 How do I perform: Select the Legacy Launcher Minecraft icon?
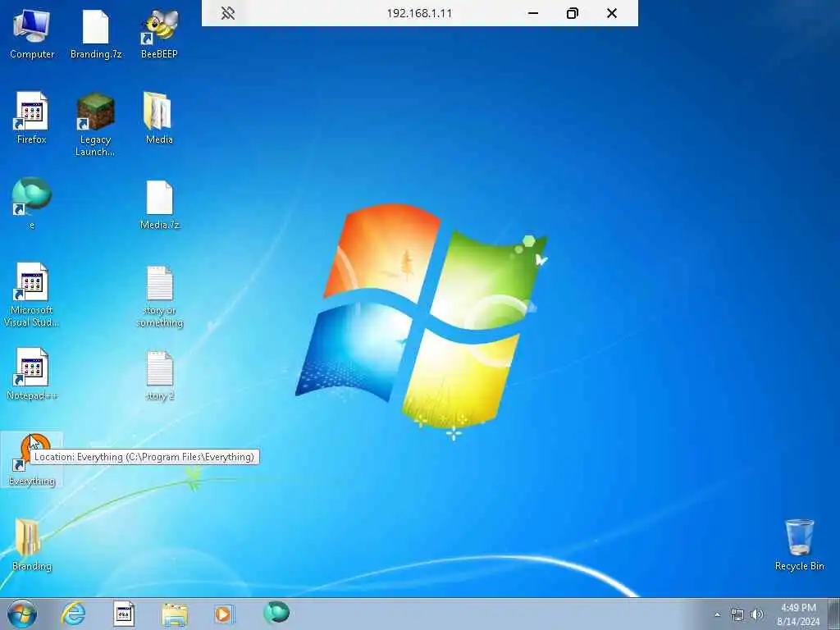point(95,125)
